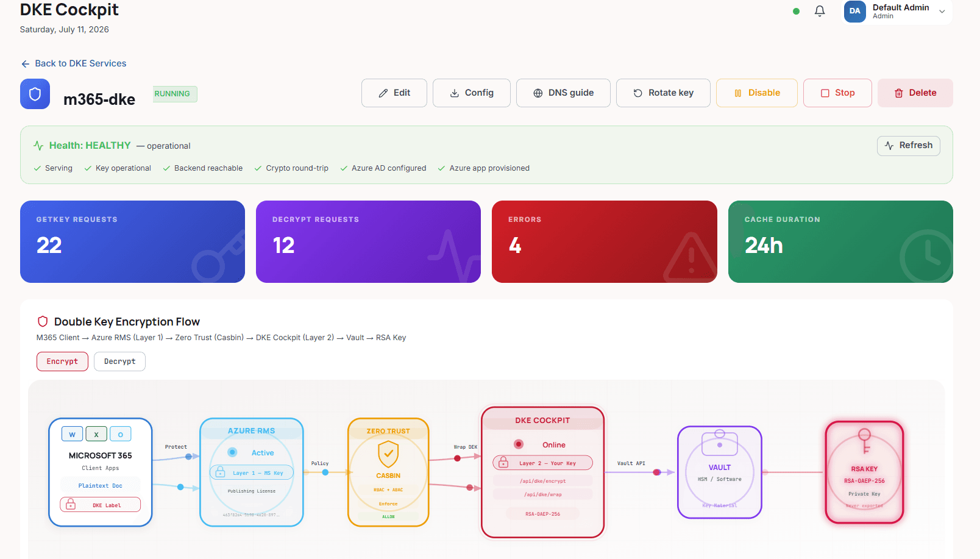Disable the m365-dke service

(756, 93)
